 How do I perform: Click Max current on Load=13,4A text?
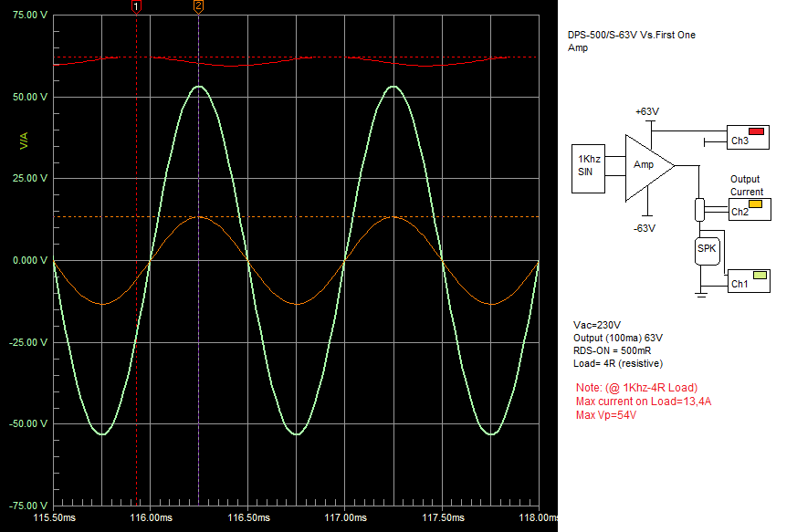click(644, 402)
